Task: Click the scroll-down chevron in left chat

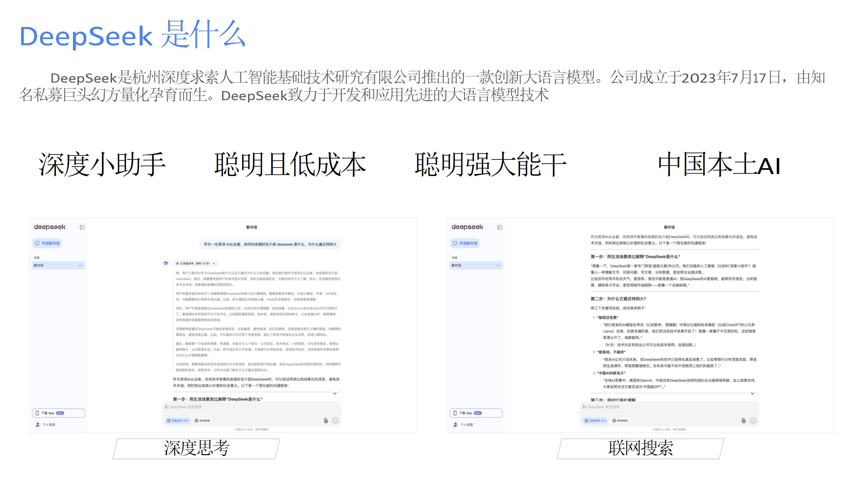Action: point(335,393)
